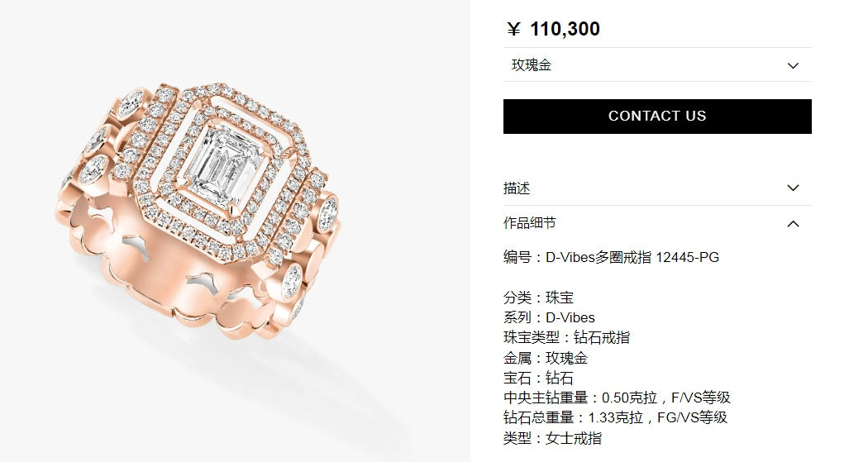This screenshot has height=462, width=868.
Task: Expand the 描述 section label
Action: (517, 188)
